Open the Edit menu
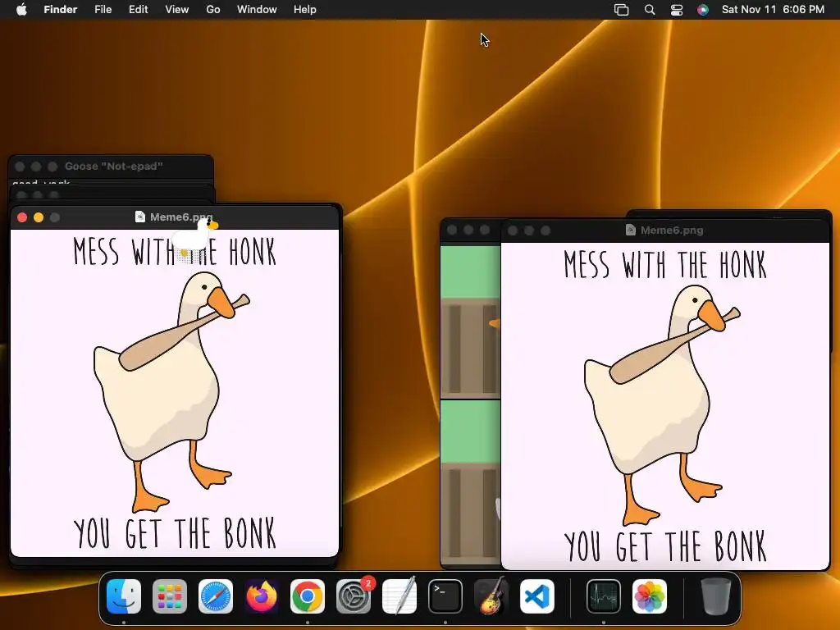 tap(138, 10)
